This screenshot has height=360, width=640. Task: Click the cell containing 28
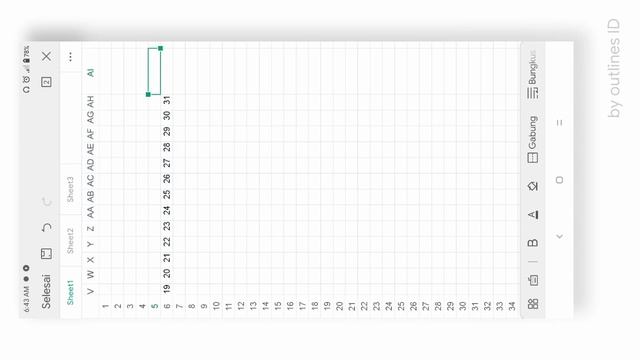[x=167, y=148]
